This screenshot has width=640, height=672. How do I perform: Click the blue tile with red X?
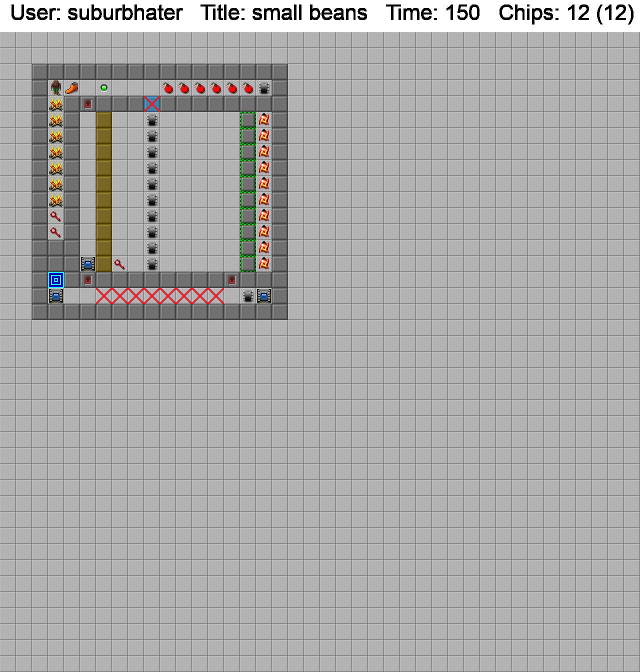pos(152,104)
